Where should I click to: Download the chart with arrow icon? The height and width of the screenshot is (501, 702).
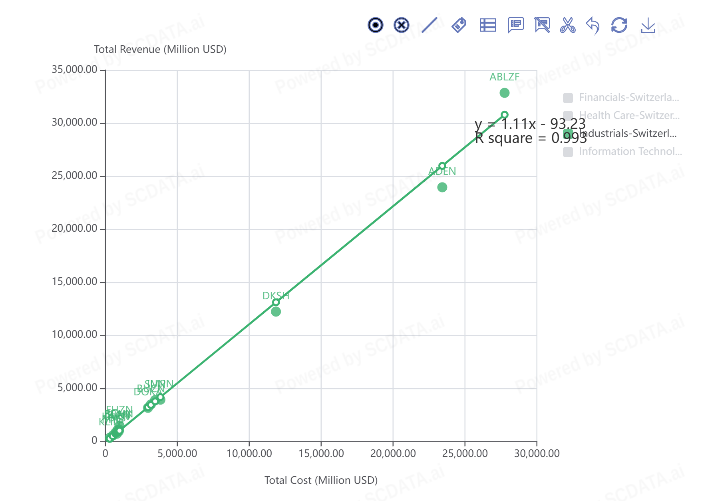648,25
